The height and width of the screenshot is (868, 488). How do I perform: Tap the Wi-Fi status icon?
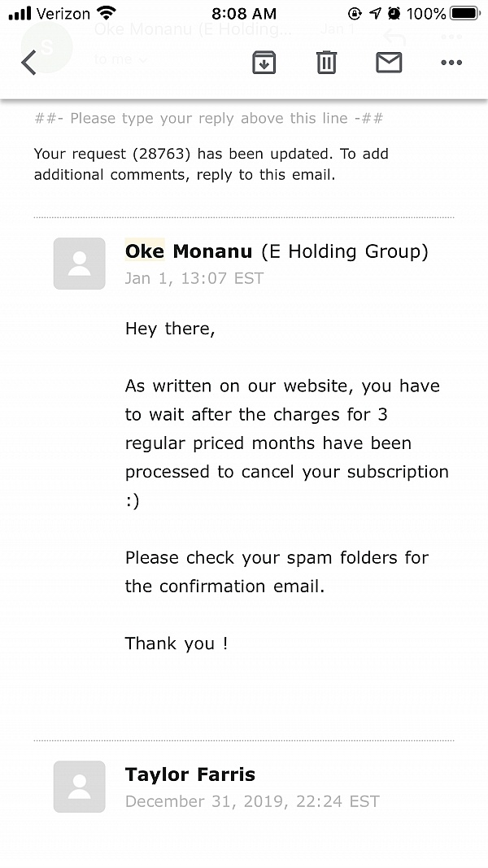(x=107, y=13)
